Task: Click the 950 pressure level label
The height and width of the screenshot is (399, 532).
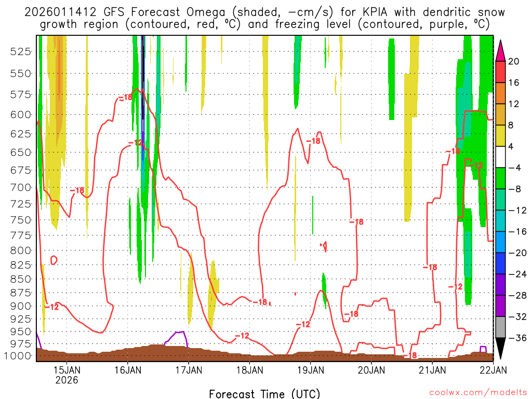Action: tap(21, 331)
